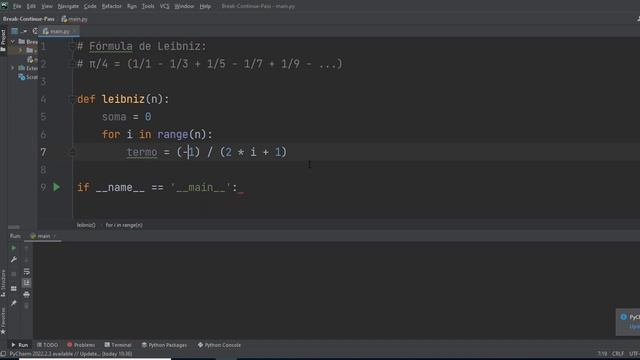640x360 pixels.
Task: Open the Navigate menu
Action: click(x=68, y=6)
